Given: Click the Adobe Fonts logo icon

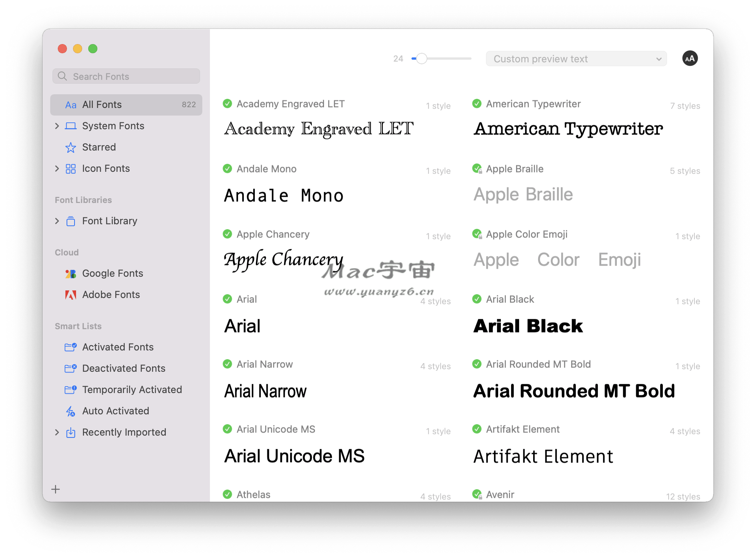Looking at the screenshot, I should (x=71, y=295).
